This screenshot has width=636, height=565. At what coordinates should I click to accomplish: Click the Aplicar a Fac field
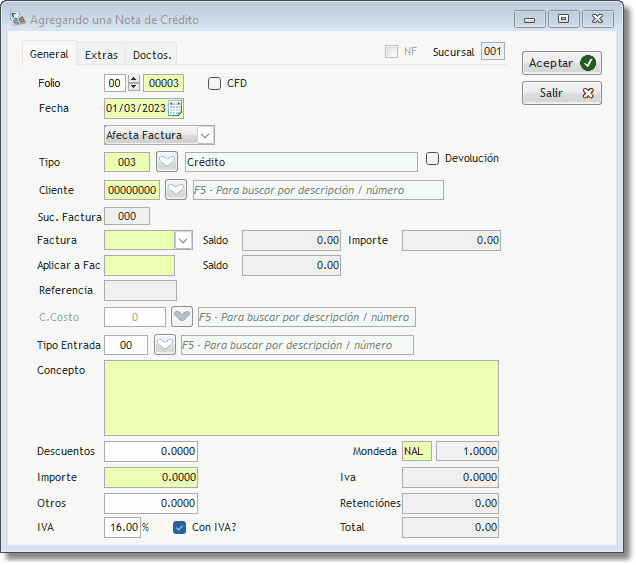click(140, 265)
